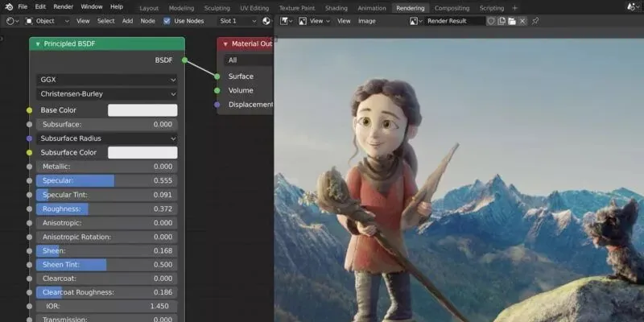Click the Base Color swatch
Image resolution: width=644 pixels, height=322 pixels.
pyautogui.click(x=142, y=110)
